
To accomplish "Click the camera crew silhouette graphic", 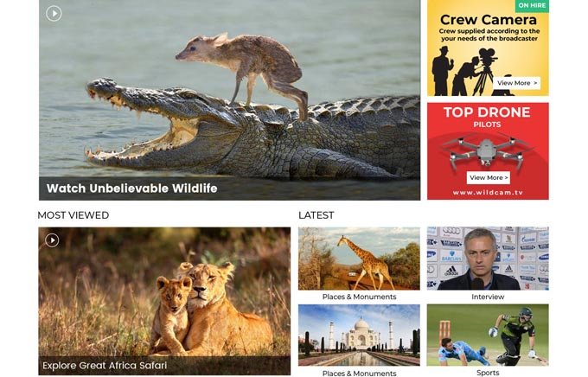I will pyautogui.click(x=465, y=71).
